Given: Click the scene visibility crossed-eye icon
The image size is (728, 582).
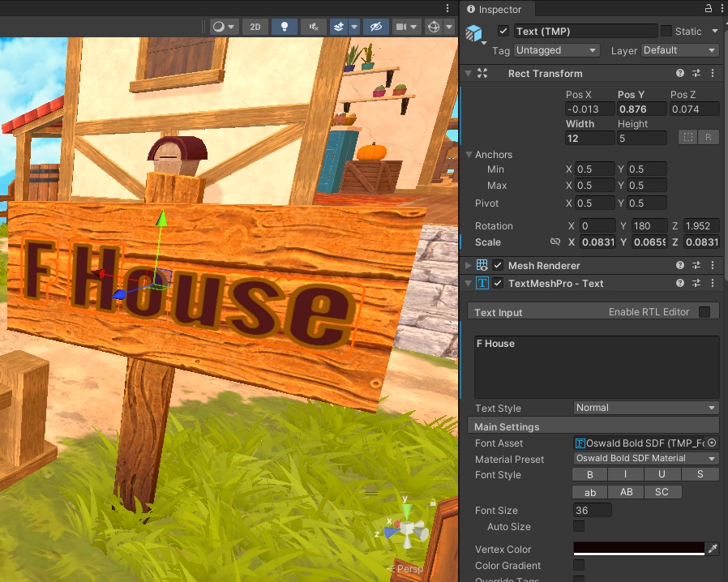Looking at the screenshot, I should point(375,27).
